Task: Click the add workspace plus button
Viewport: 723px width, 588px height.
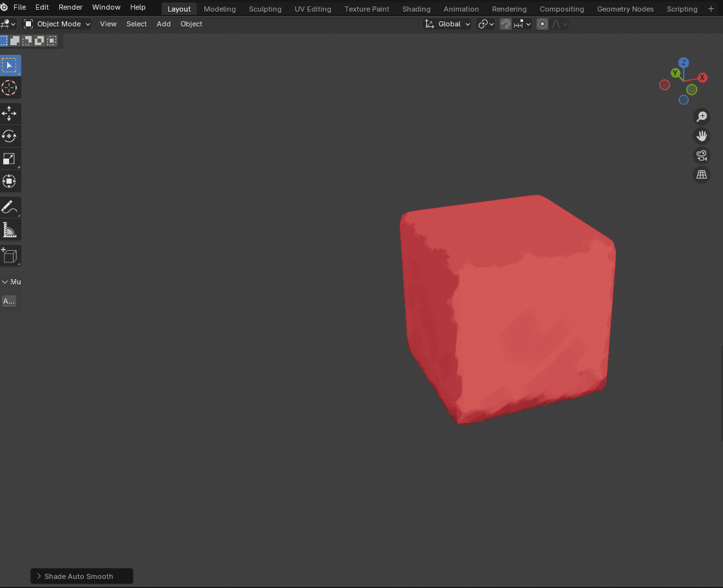Action: [711, 9]
